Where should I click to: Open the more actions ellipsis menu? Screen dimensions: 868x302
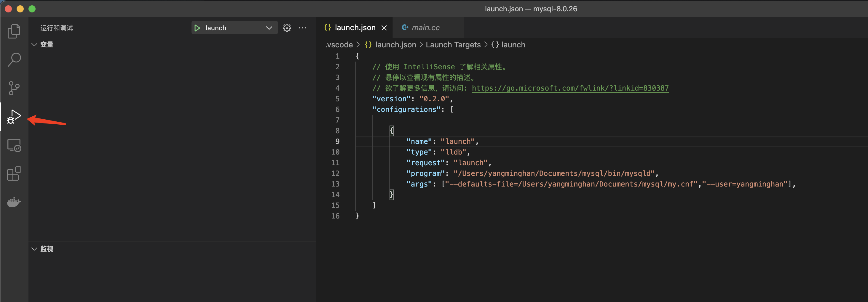click(x=302, y=28)
